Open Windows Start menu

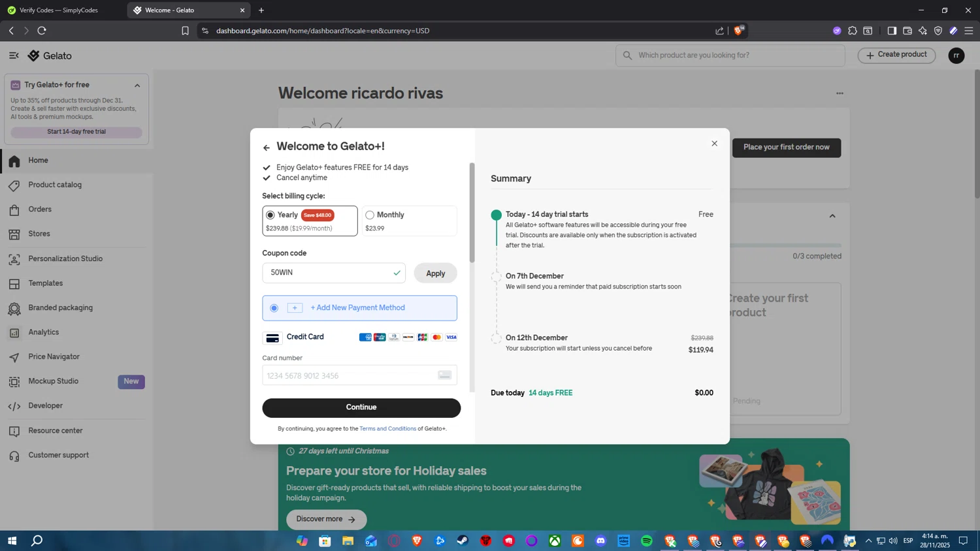click(x=12, y=541)
